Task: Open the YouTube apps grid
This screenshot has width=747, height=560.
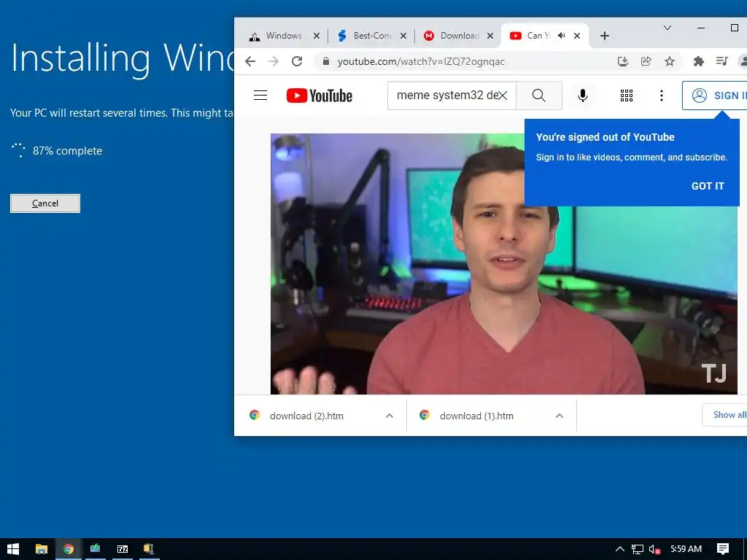Action: tap(627, 96)
